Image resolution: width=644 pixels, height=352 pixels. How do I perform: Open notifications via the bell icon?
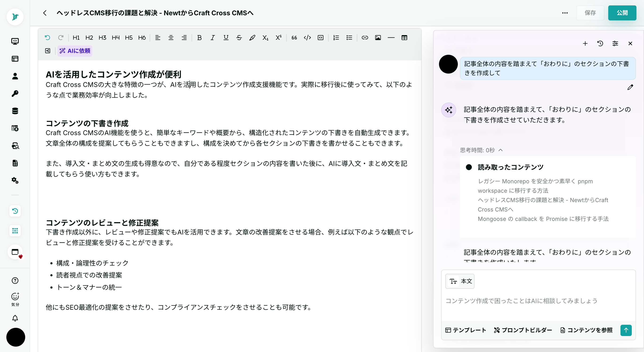point(15,318)
